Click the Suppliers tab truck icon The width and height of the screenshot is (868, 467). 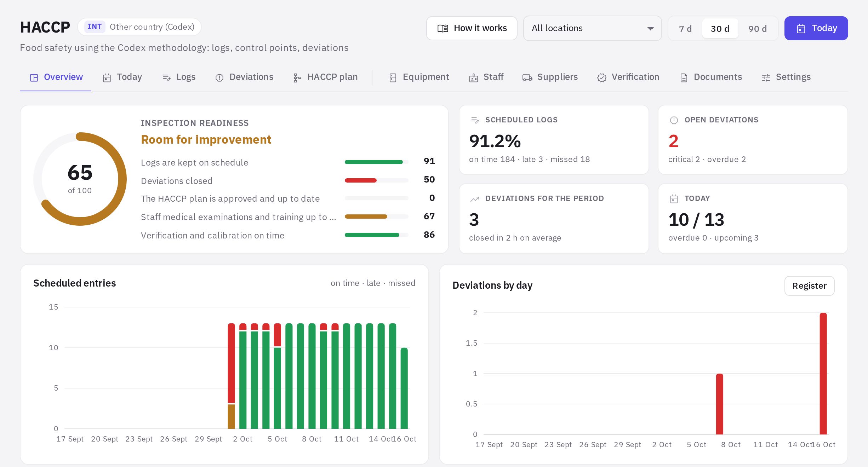point(527,77)
